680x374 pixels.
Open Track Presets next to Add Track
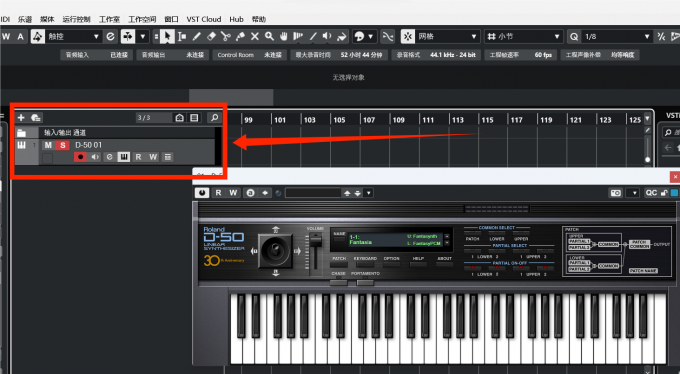point(36,118)
